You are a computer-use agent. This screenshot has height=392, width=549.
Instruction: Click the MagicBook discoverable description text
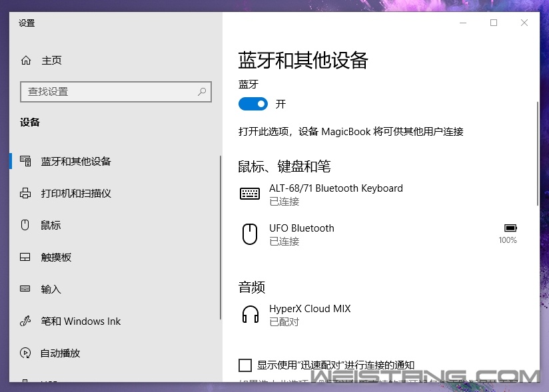click(351, 132)
